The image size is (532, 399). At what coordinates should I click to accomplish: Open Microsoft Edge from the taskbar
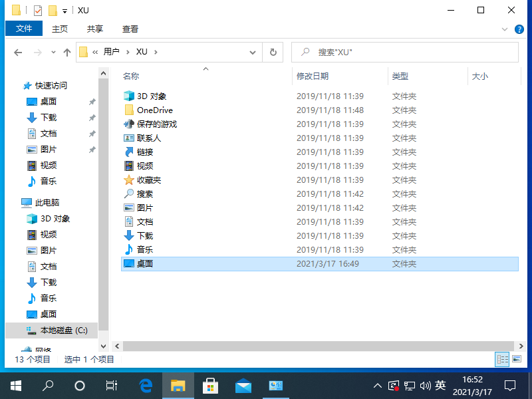[x=146, y=386]
